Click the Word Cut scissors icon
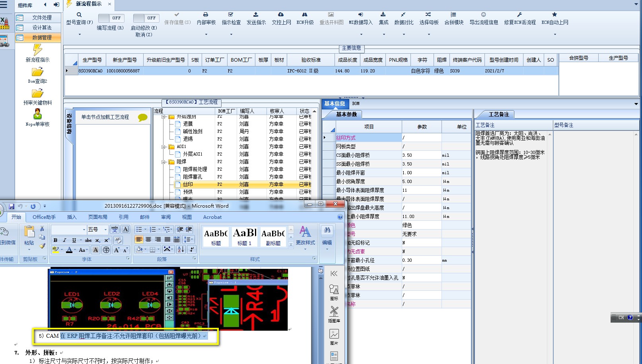This screenshot has width=642, height=364. [x=42, y=229]
